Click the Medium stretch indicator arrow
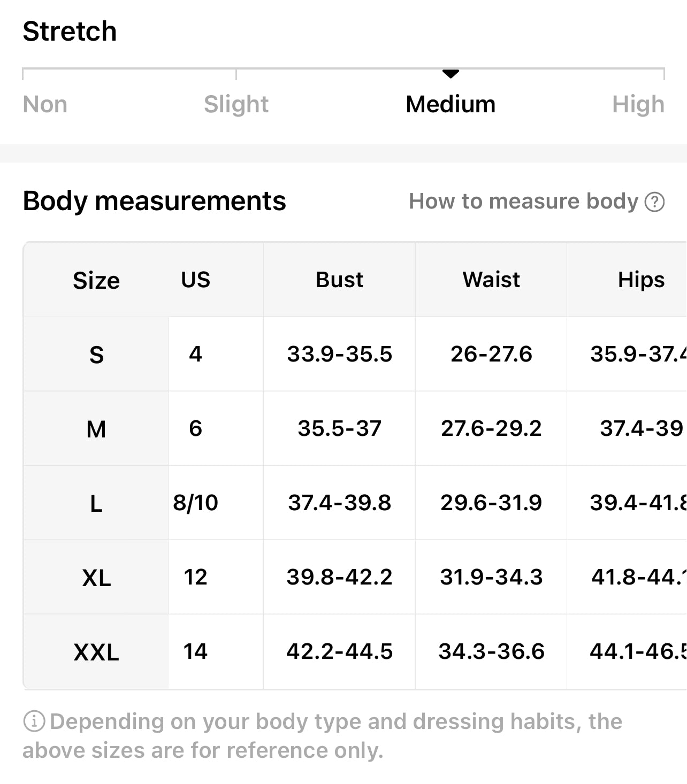 tap(451, 74)
